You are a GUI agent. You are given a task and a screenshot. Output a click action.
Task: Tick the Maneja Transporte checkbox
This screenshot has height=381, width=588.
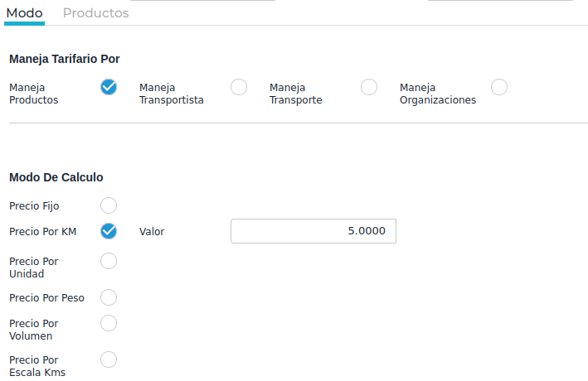[369, 87]
